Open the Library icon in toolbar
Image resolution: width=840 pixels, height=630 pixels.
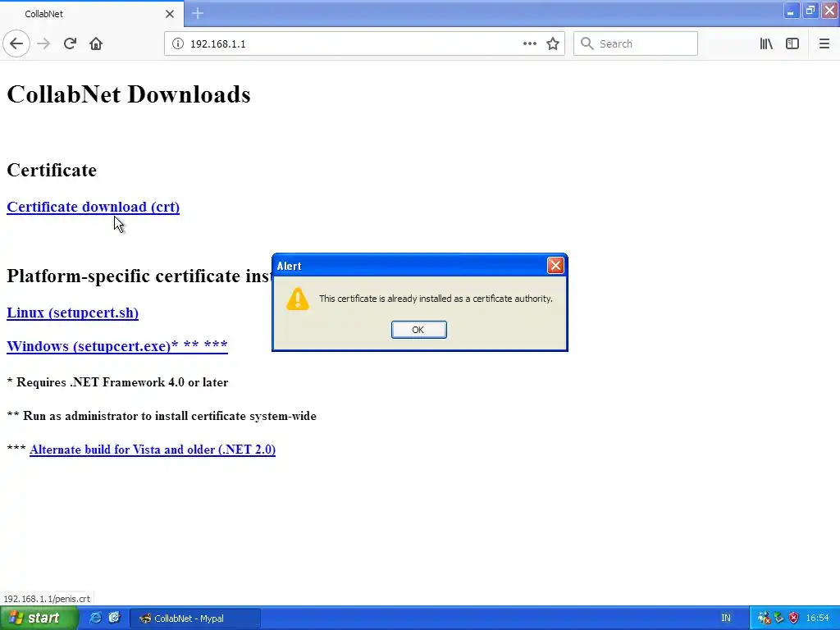pos(766,44)
